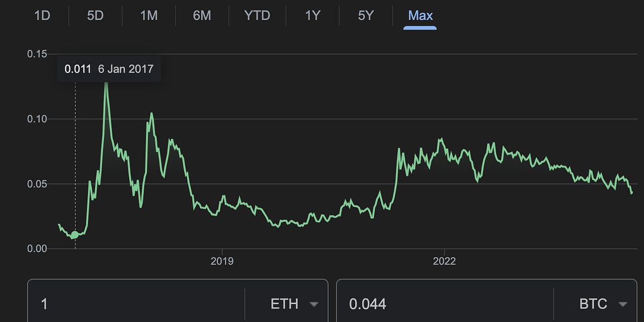Screen dimensions: 644x322
Task: View the 1M price history
Action: (149, 16)
